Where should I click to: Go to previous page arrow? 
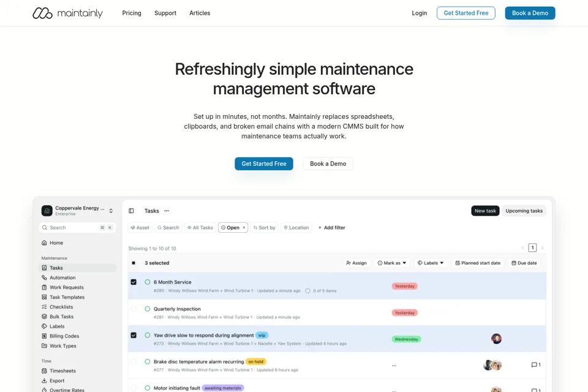coord(522,247)
